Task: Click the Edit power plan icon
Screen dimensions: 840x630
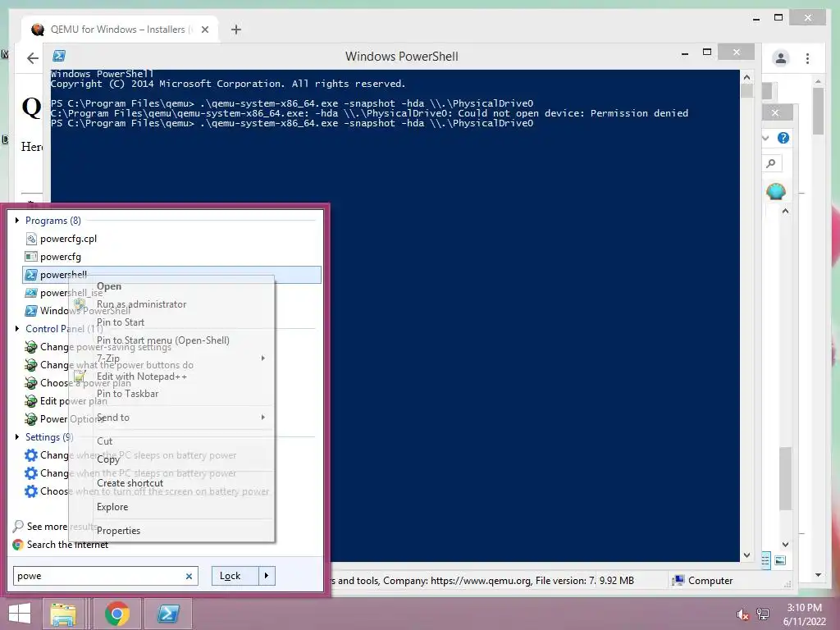Action: (31, 400)
